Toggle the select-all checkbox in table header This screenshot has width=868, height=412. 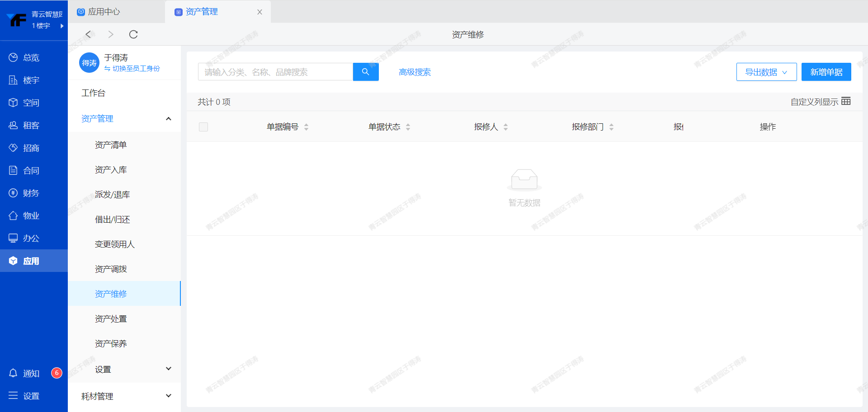click(x=203, y=127)
